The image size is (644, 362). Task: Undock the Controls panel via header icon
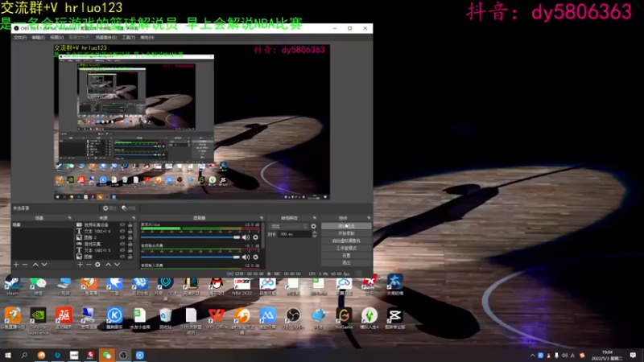(369, 218)
